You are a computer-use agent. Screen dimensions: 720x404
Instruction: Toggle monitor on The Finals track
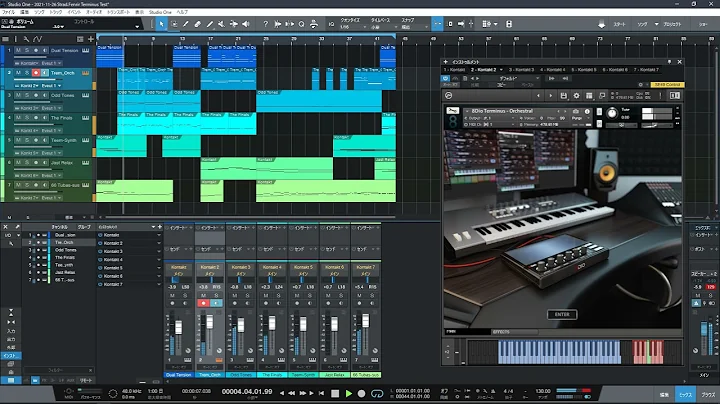pyautogui.click(x=45, y=118)
